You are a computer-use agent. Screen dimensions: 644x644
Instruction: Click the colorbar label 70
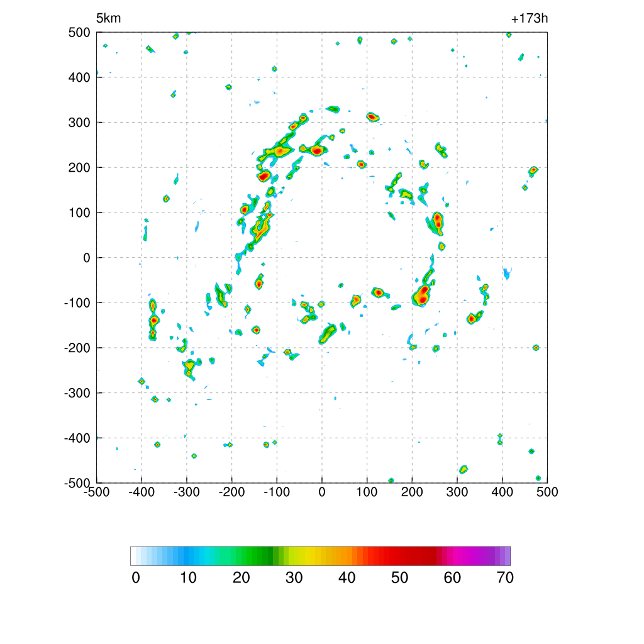[x=505, y=578]
